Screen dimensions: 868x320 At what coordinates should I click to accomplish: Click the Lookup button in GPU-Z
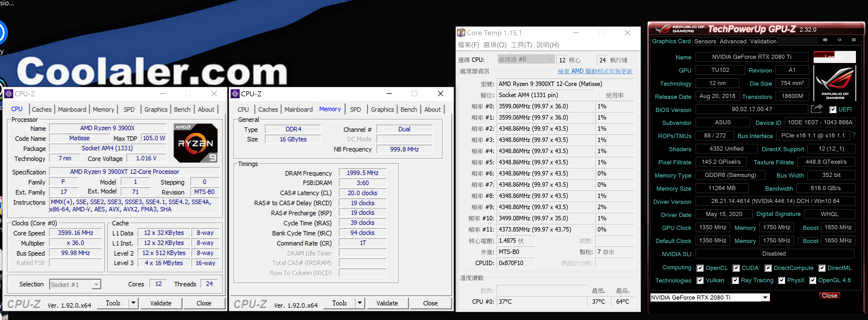tap(835, 57)
